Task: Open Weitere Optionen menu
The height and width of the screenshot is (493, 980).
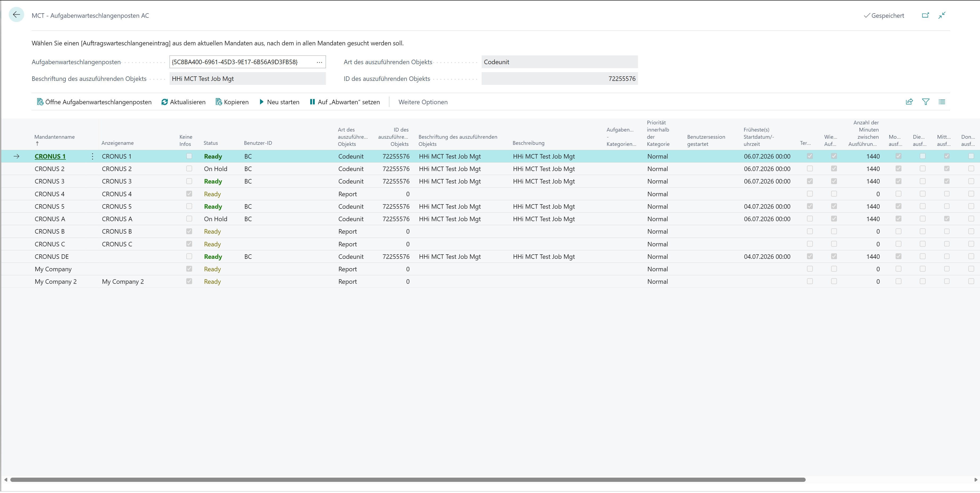Action: pyautogui.click(x=423, y=102)
